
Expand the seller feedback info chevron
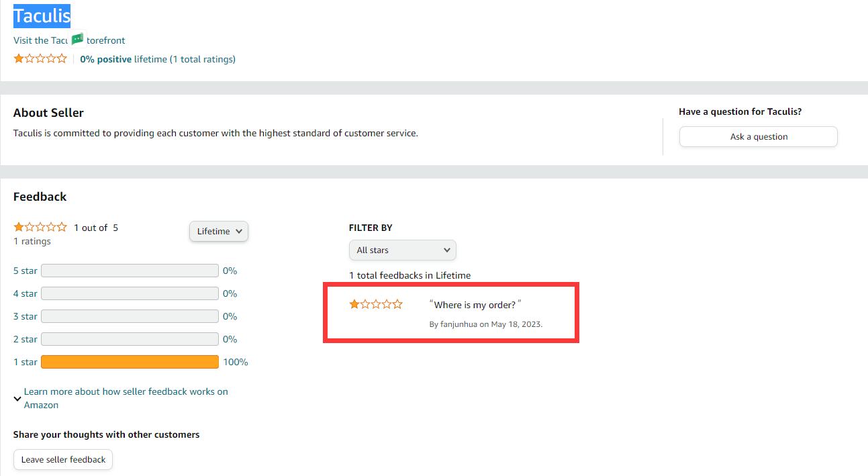pyautogui.click(x=17, y=399)
